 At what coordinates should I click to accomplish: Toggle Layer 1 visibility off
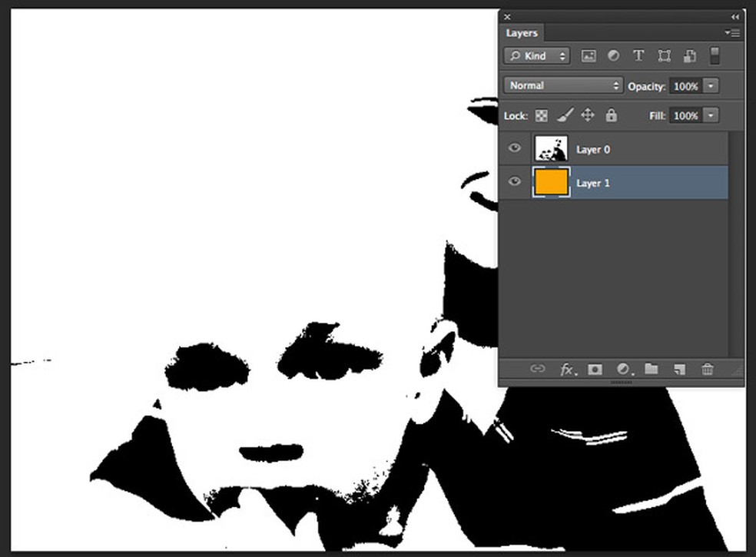tap(514, 182)
